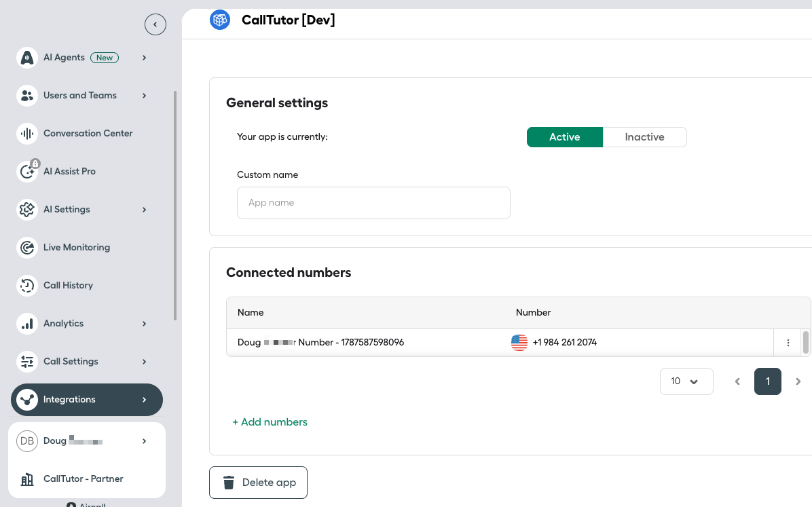Click the Analytics bar chart icon

click(27, 324)
